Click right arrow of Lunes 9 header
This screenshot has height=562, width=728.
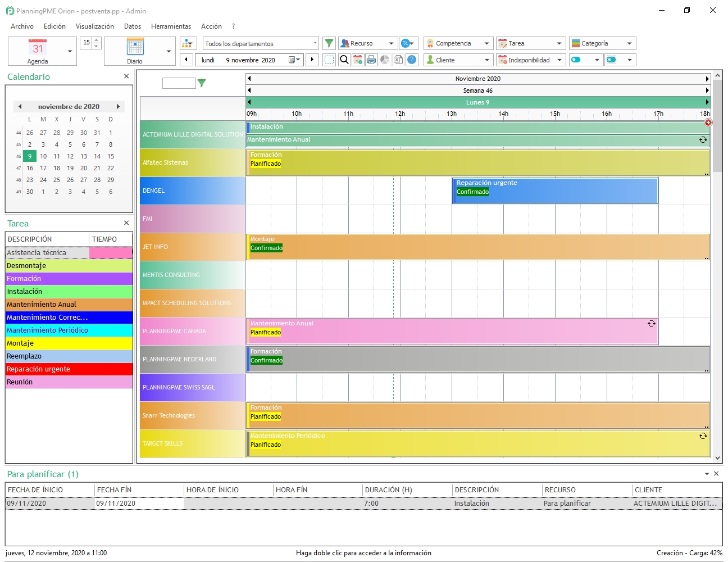[707, 102]
